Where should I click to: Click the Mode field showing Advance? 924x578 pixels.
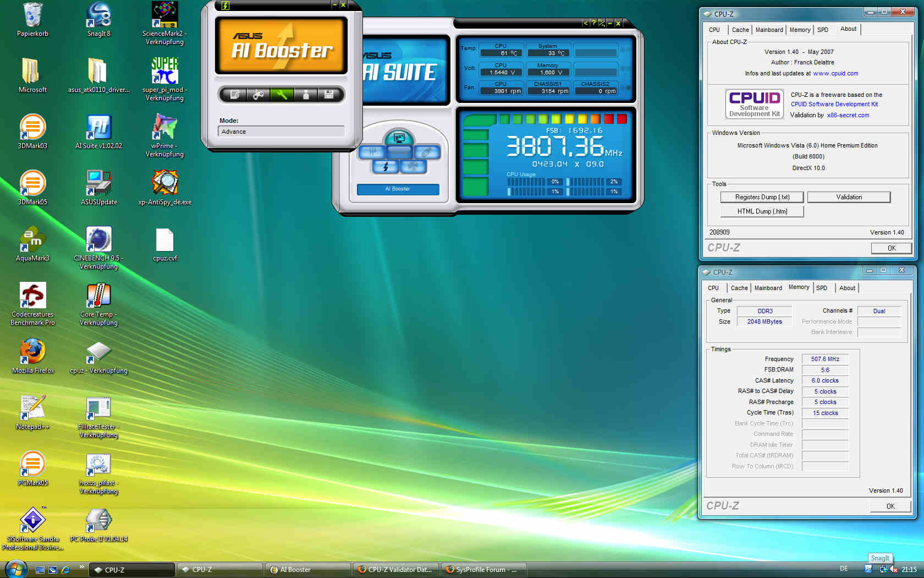pyautogui.click(x=281, y=132)
